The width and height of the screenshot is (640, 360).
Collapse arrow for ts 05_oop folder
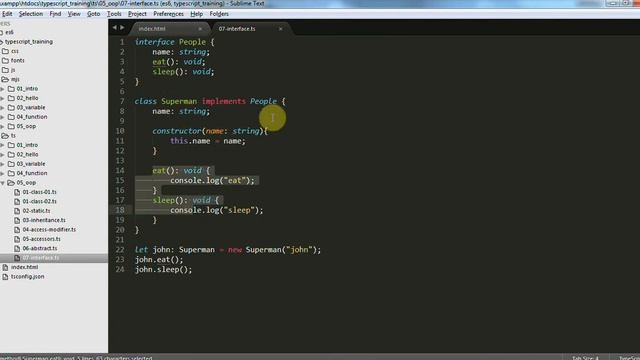[x=3, y=183]
